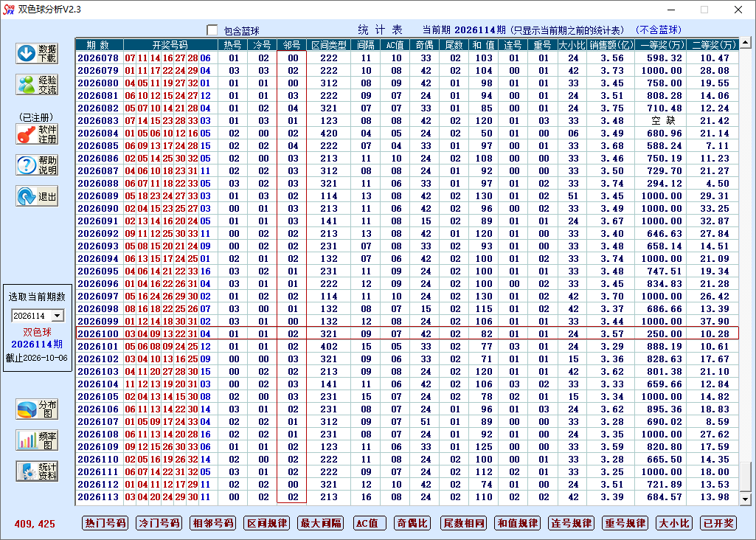Open the 区间规律 analysis button
Screen dimensions: 756x540
click(x=267, y=523)
